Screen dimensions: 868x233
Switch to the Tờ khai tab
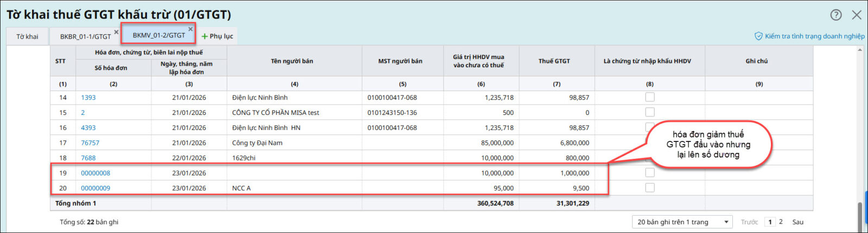(x=27, y=36)
